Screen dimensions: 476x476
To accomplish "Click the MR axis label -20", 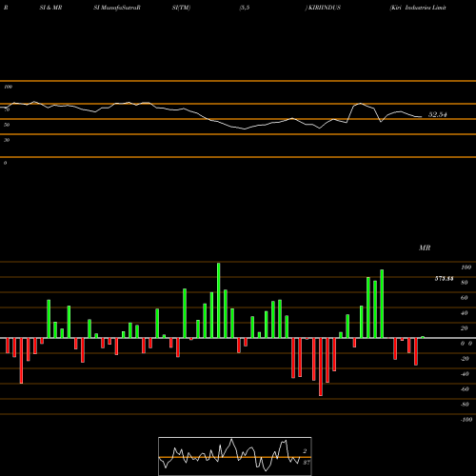I will coord(465,359).
